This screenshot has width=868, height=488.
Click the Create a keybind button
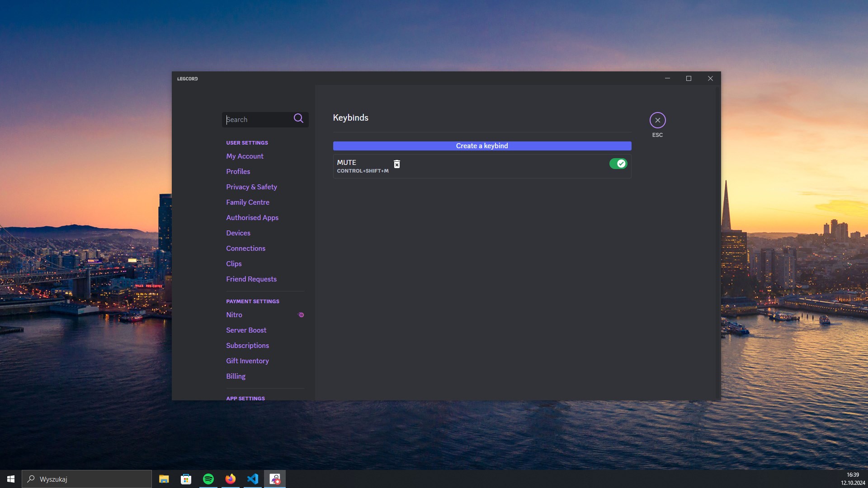click(x=482, y=145)
